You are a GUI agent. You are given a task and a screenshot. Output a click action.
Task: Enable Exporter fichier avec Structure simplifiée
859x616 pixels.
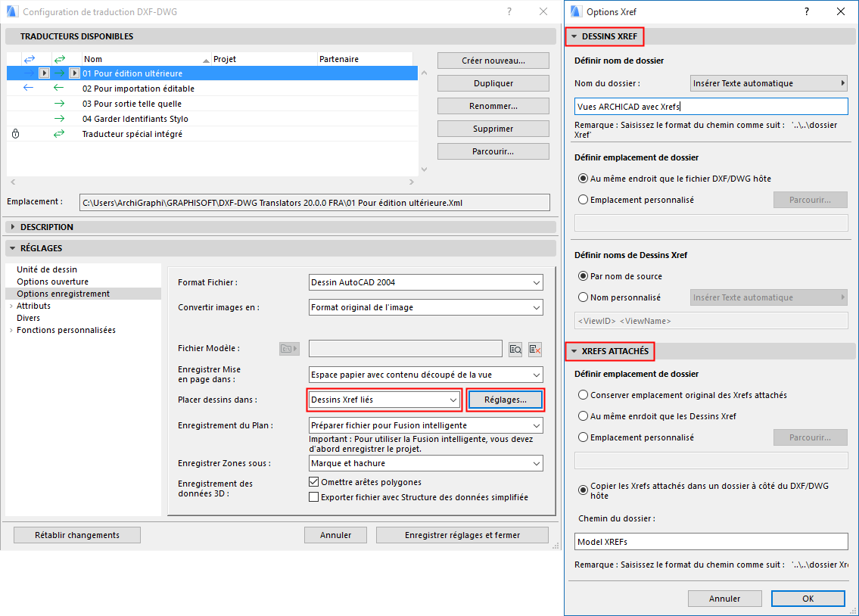pyautogui.click(x=314, y=497)
